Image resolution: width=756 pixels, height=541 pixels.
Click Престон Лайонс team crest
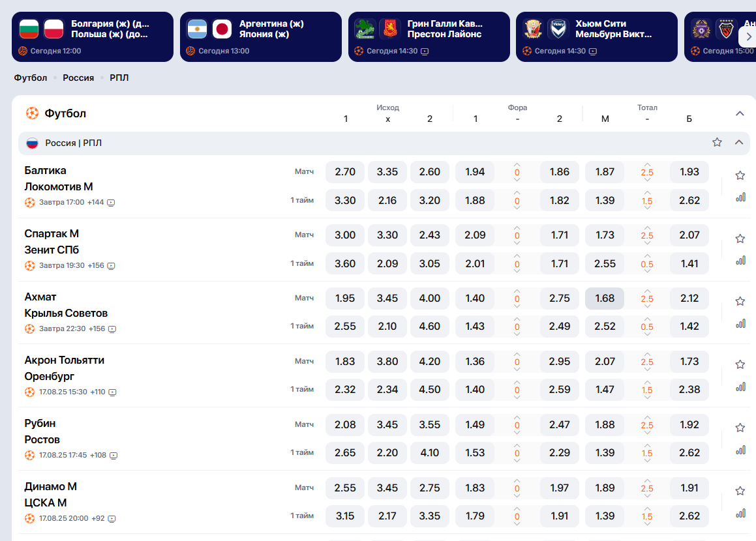click(x=389, y=29)
